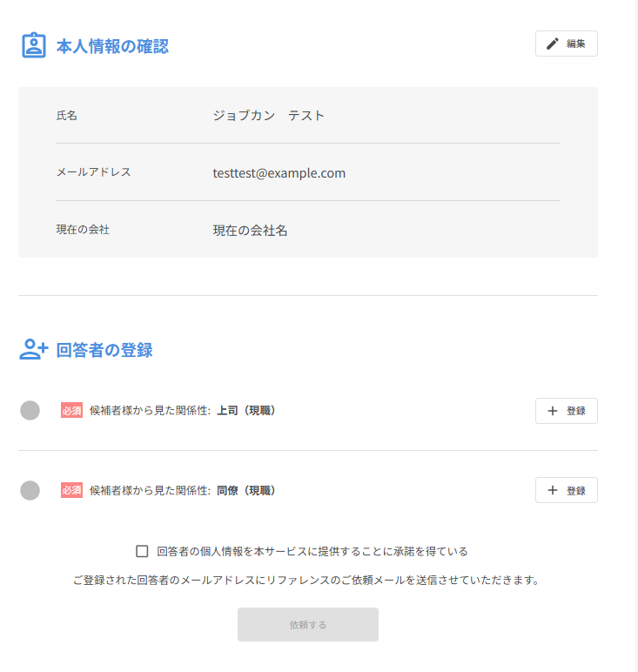This screenshot has width=638, height=672.
Task: Click the 回答者の登録 section heading
Action: (104, 351)
